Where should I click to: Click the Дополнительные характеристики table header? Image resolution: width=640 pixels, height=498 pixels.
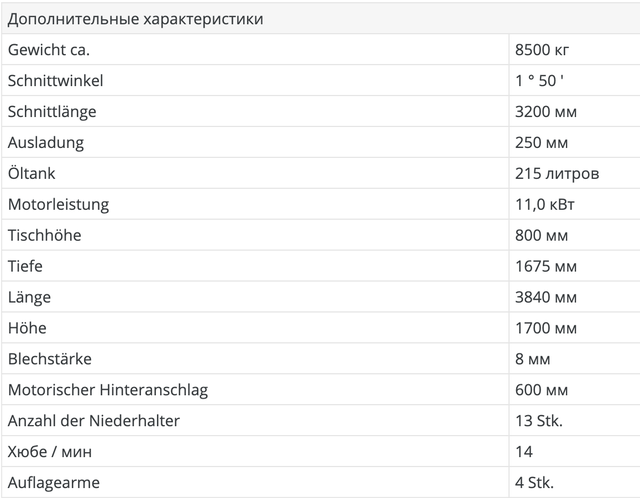click(135, 19)
